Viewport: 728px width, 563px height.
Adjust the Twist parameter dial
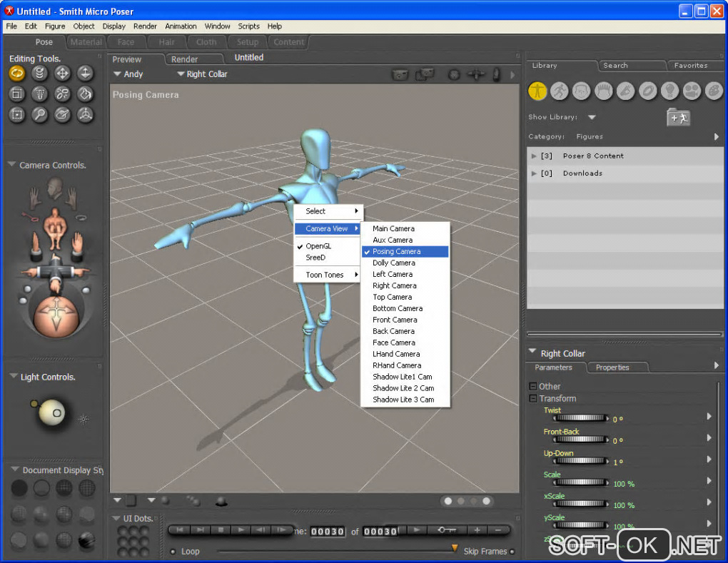coord(580,419)
